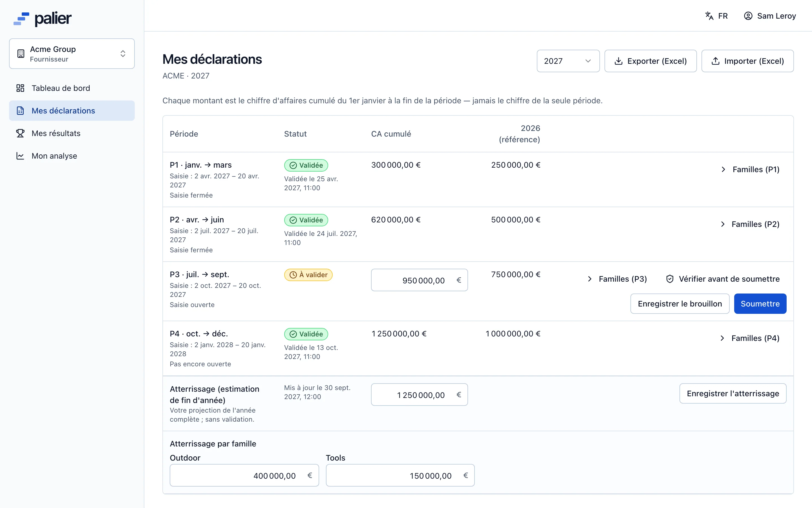This screenshot has width=812, height=508.
Task: Click the clock icon in À valider badge
Action: [x=293, y=275]
